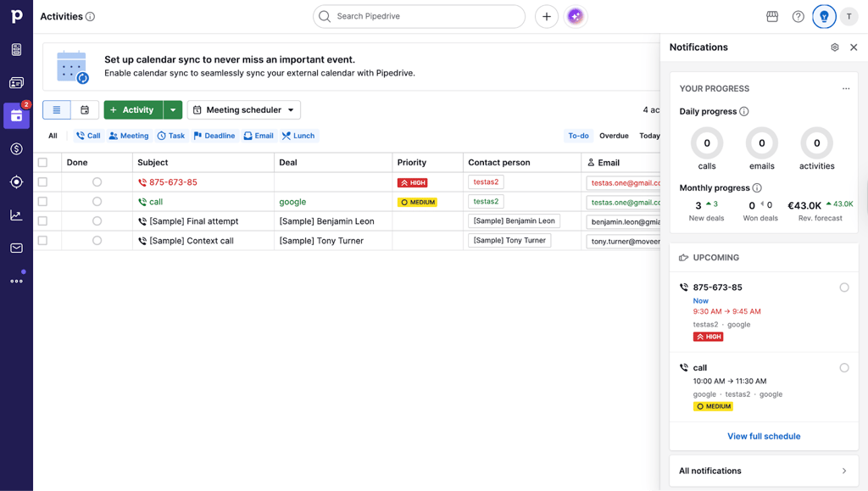Select the To-do filter
The height and width of the screenshot is (491, 868).
click(x=578, y=136)
